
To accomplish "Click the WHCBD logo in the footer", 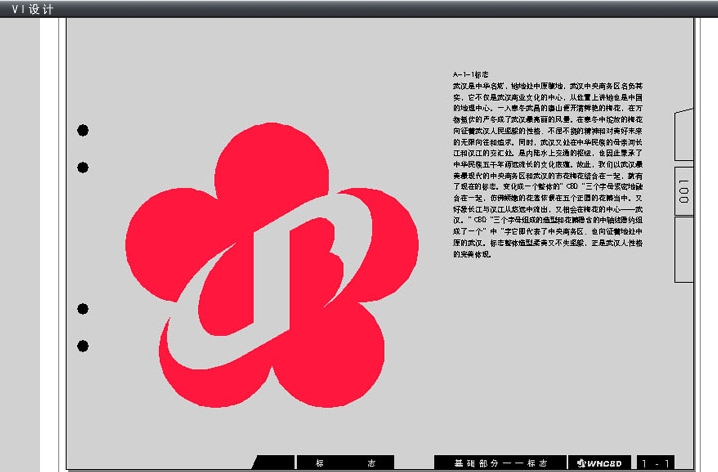I will (599, 463).
